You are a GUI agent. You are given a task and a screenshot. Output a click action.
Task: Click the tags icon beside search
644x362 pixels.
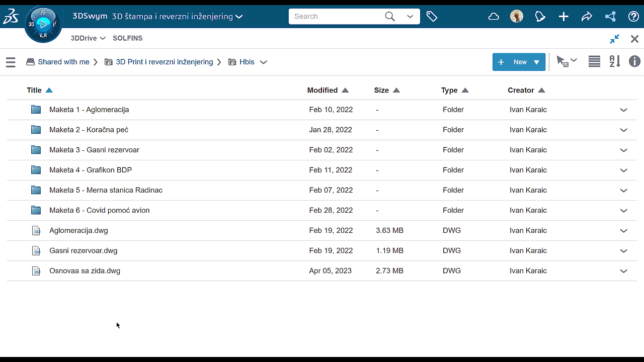432,17
